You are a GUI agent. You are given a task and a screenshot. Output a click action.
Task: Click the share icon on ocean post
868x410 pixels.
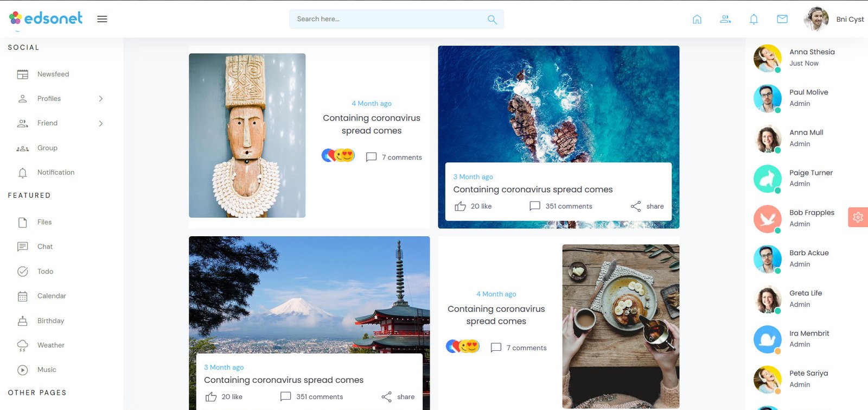(x=636, y=206)
